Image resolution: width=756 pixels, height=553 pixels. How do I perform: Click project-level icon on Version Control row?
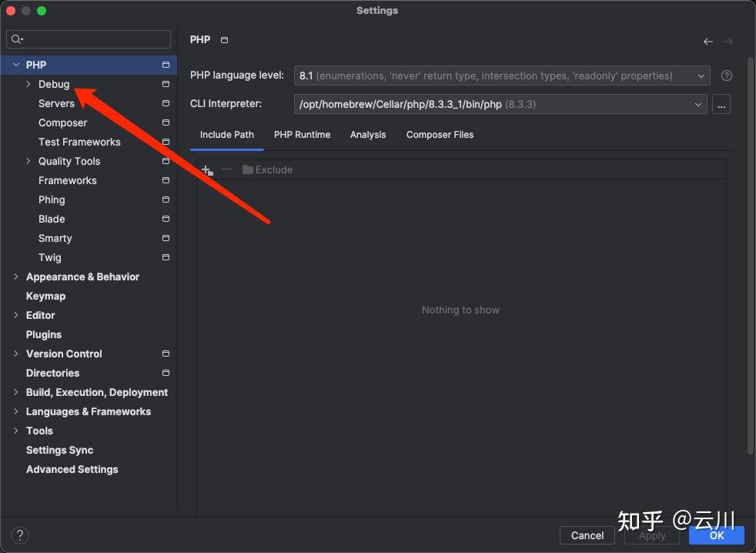click(166, 354)
